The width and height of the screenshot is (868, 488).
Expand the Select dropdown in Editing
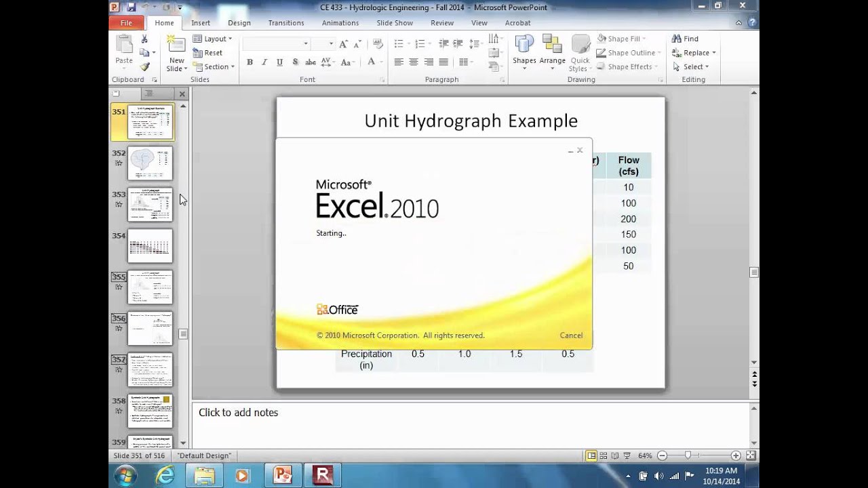690,66
